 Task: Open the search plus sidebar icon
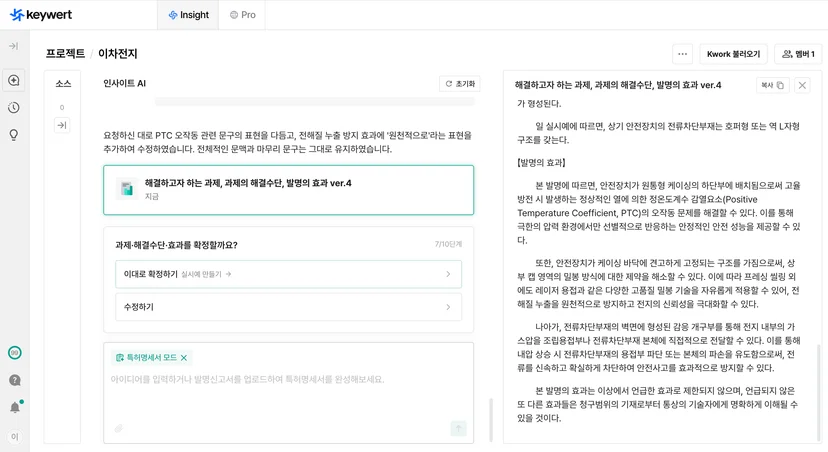tap(14, 80)
